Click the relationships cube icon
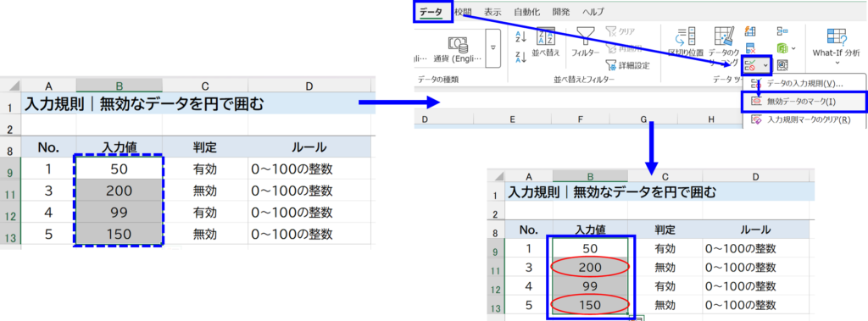Screen dimensions: 868x321 coord(782,48)
